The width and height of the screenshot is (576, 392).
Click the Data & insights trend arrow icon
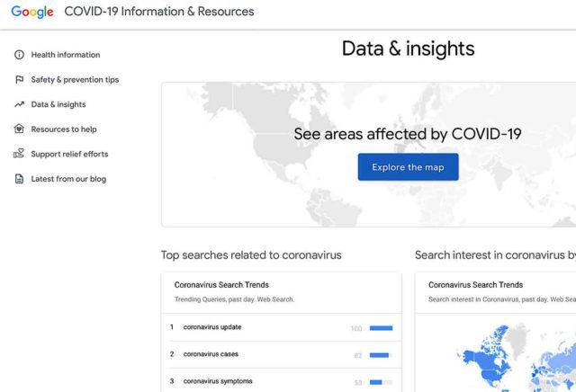pos(19,104)
